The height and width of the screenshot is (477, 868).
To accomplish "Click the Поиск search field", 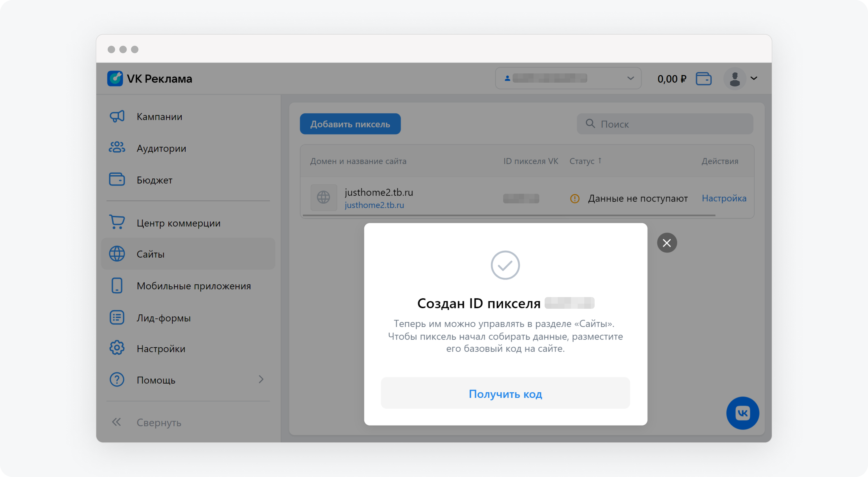I will tap(665, 124).
